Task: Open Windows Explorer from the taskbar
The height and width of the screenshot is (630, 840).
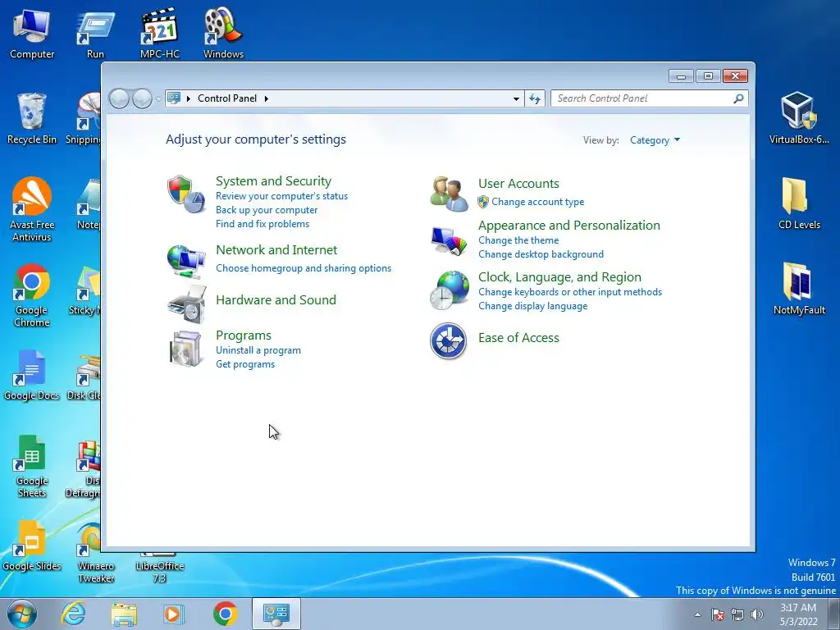Action: (124, 614)
